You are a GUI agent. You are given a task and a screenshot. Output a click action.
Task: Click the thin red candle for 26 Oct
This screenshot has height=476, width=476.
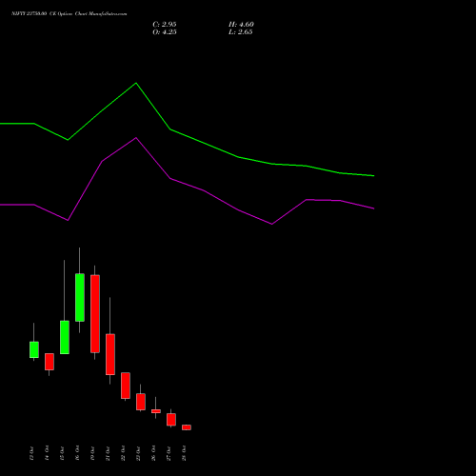156,411
